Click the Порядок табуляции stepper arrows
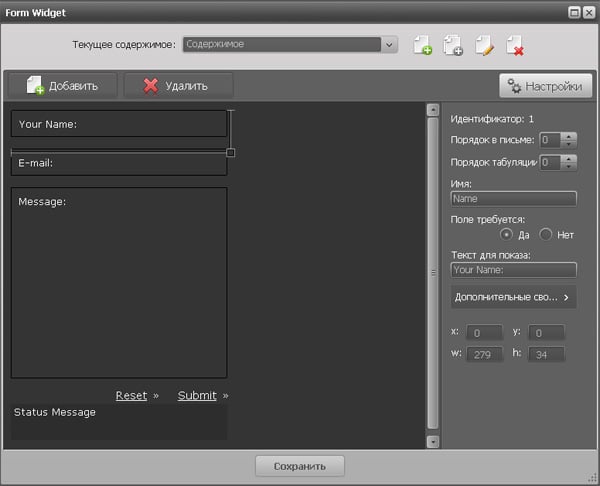This screenshot has width=600, height=486. 569,162
